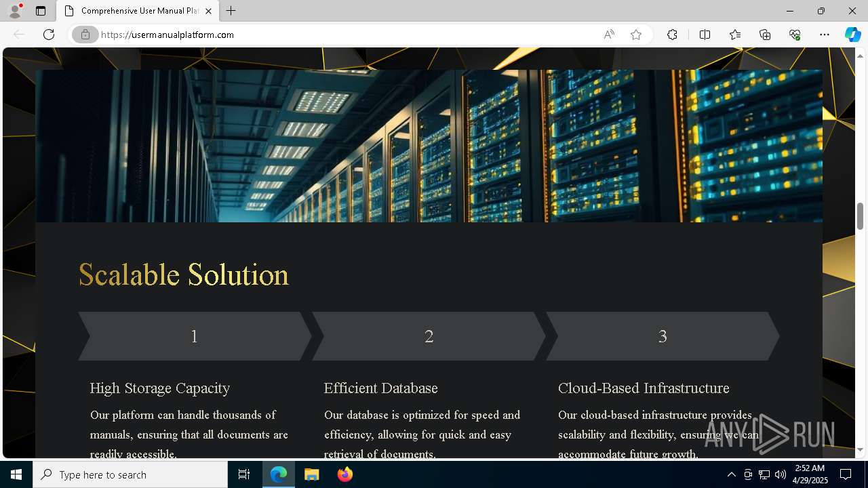Refresh the current page
The height and width of the screenshot is (488, 868).
49,35
